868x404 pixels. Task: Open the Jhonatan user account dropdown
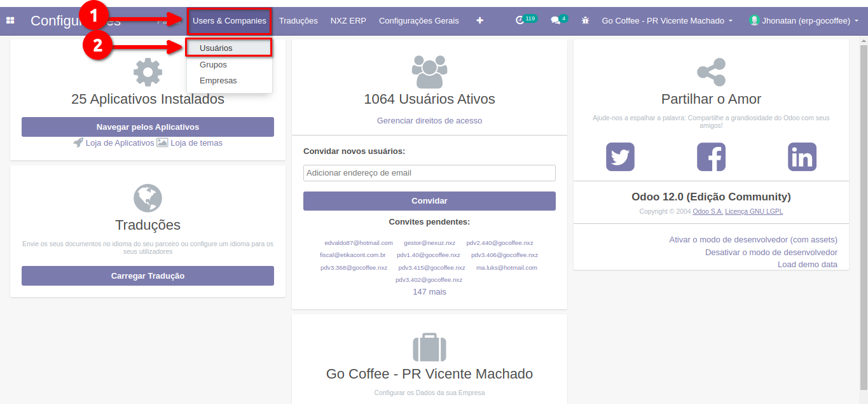tap(804, 21)
